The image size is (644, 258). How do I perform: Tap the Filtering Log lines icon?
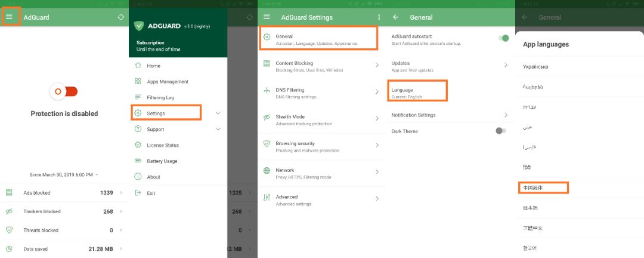pos(138,97)
